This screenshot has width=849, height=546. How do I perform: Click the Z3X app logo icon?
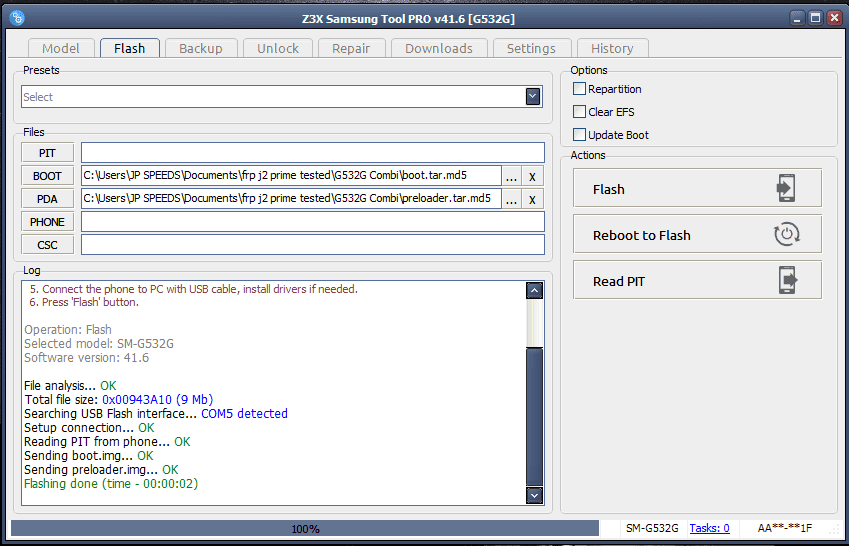[17, 18]
